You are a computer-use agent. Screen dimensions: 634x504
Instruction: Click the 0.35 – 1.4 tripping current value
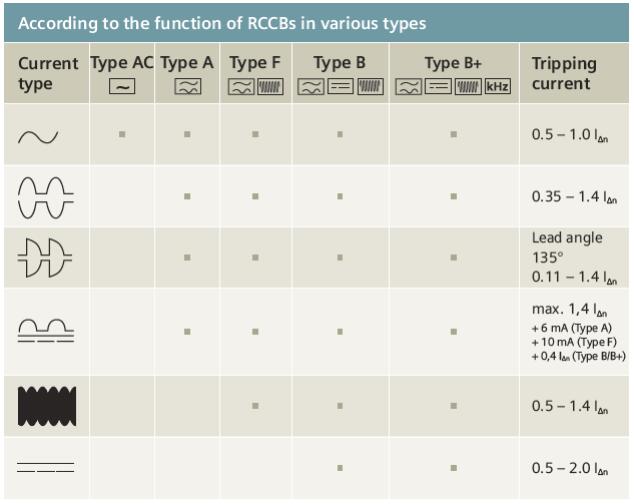[x=572, y=197]
